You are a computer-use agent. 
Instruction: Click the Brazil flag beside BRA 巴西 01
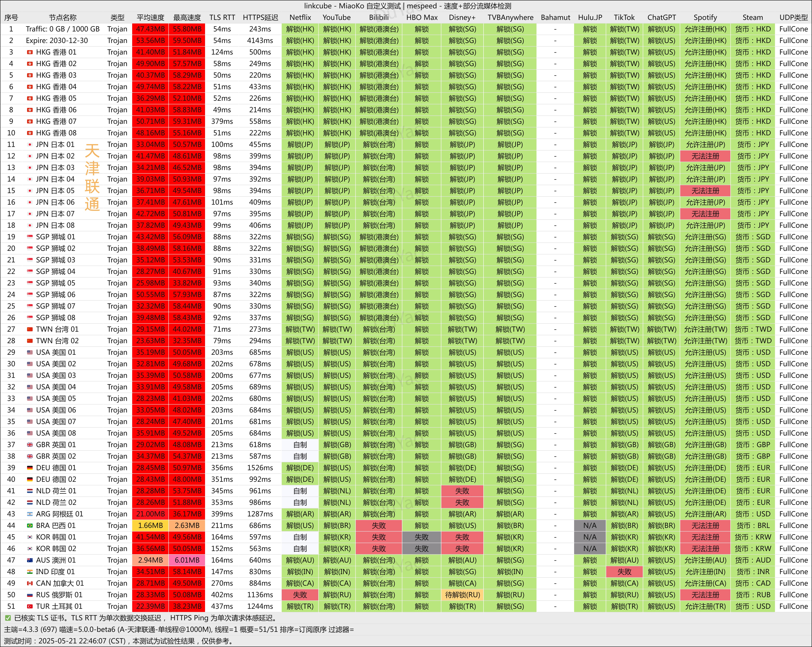click(x=30, y=526)
